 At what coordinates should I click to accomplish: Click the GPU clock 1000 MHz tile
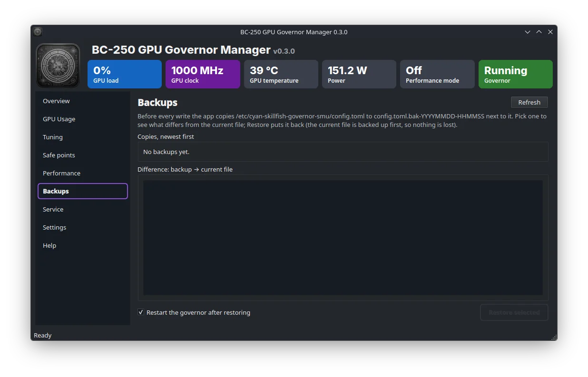(203, 74)
